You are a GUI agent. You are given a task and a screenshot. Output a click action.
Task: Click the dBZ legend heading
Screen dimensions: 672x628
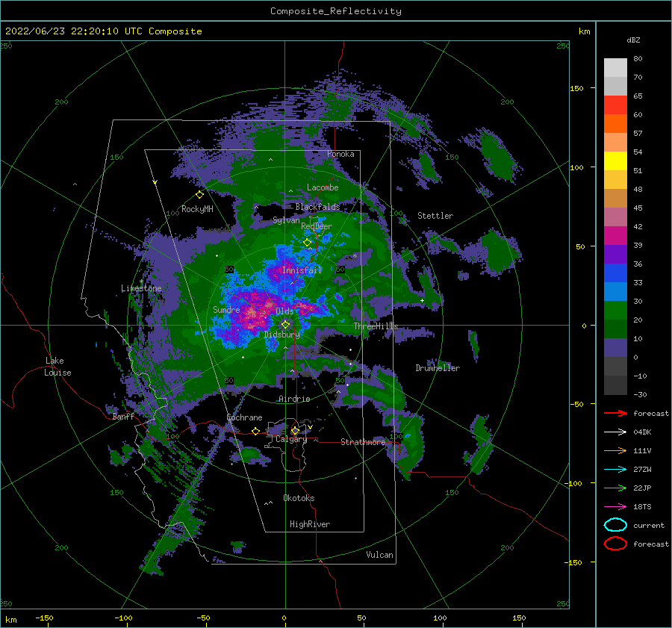click(633, 40)
